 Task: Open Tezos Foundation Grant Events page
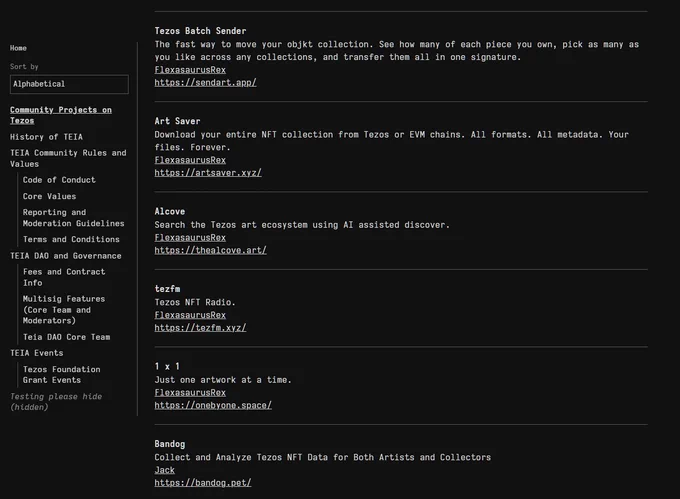pos(62,375)
